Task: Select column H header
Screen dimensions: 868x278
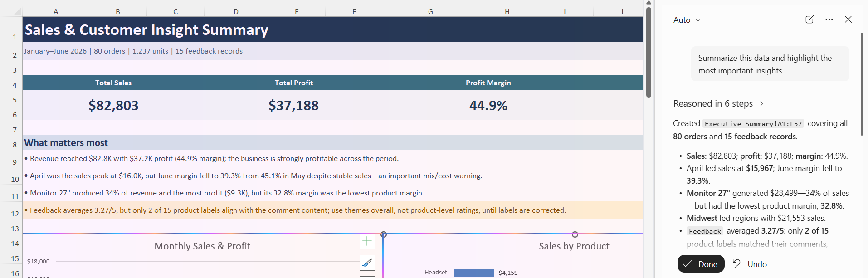Action: (x=507, y=12)
